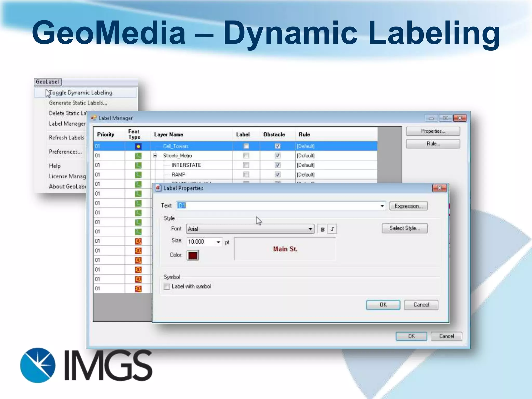Open the Size dropdown showing 10.000
The image size is (532, 399).
coord(218,242)
